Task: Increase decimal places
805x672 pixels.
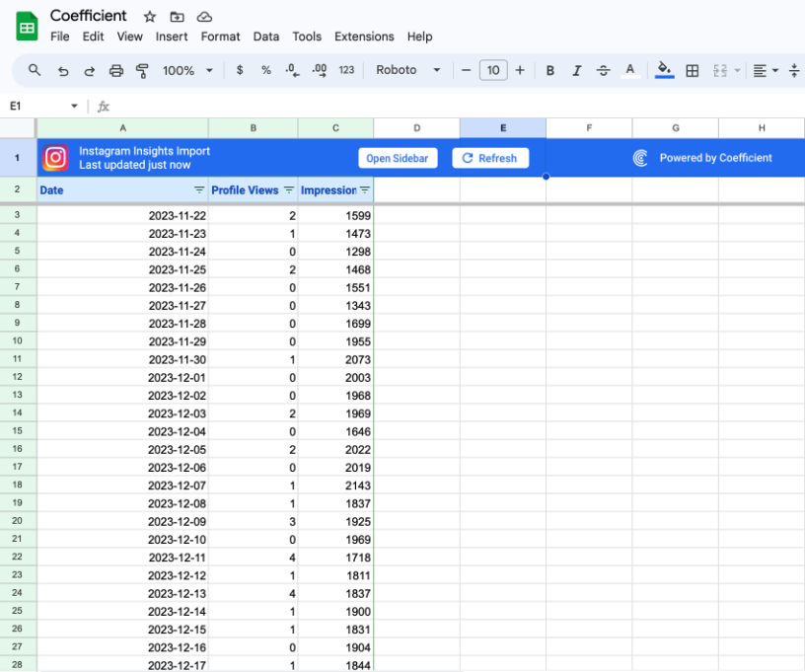Action: [x=318, y=70]
